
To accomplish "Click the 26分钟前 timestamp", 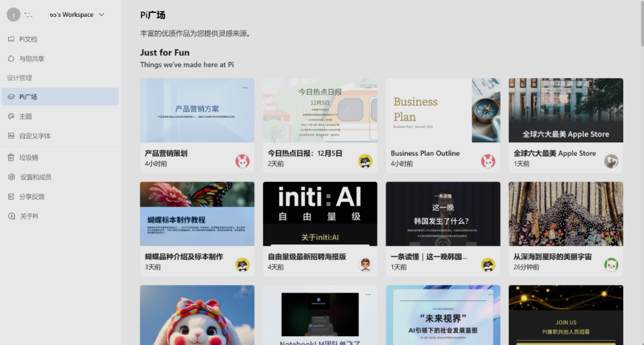I will (x=526, y=267).
